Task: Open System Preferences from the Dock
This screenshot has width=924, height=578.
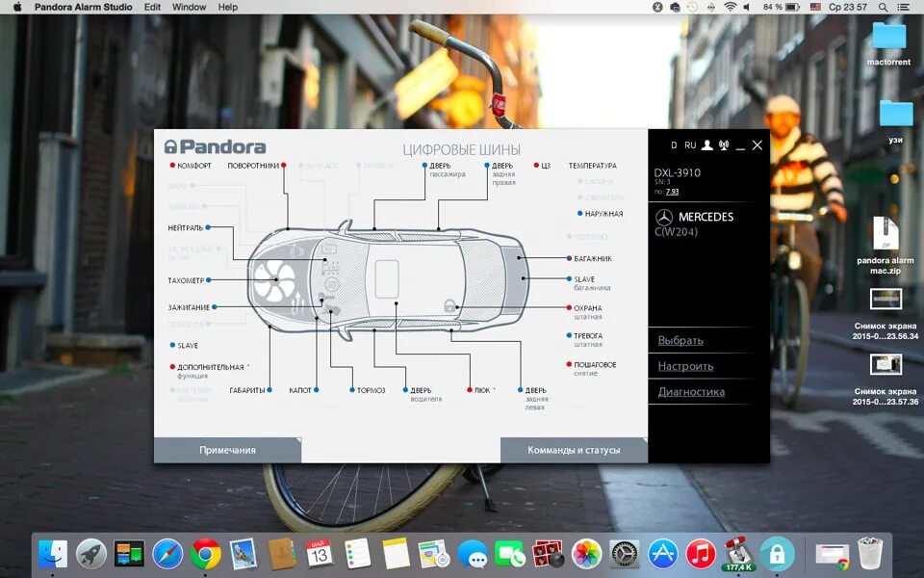Action: pos(624,554)
